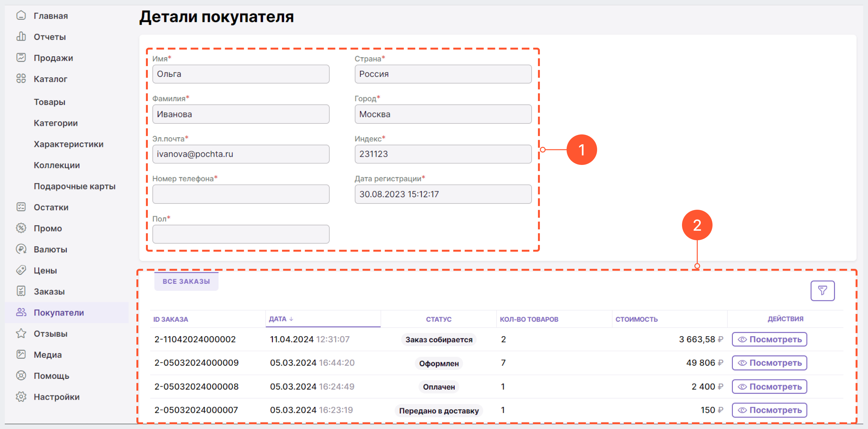View order 2-05032024000008 with Посмотреть

(769, 386)
